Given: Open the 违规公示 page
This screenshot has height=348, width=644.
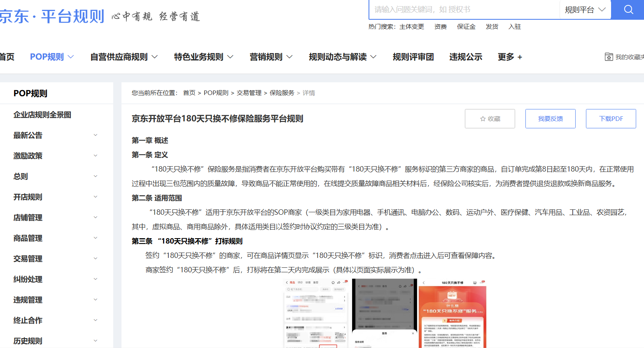Looking at the screenshot, I should click(466, 57).
